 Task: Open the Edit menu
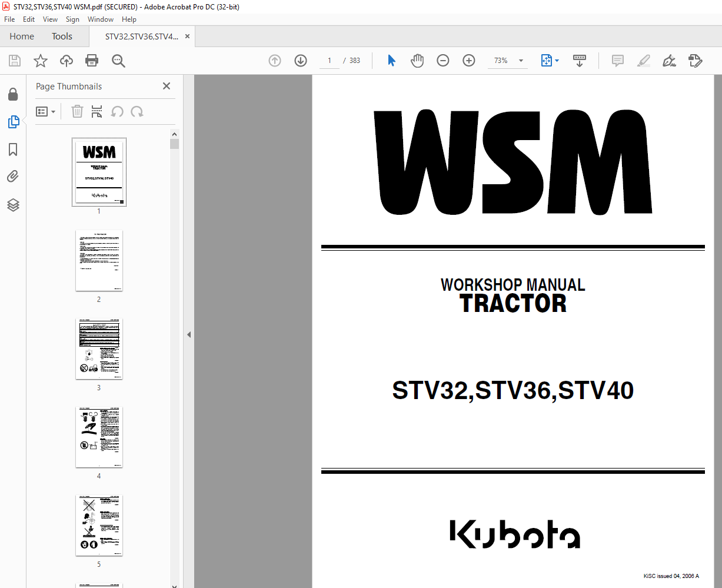[x=29, y=19]
